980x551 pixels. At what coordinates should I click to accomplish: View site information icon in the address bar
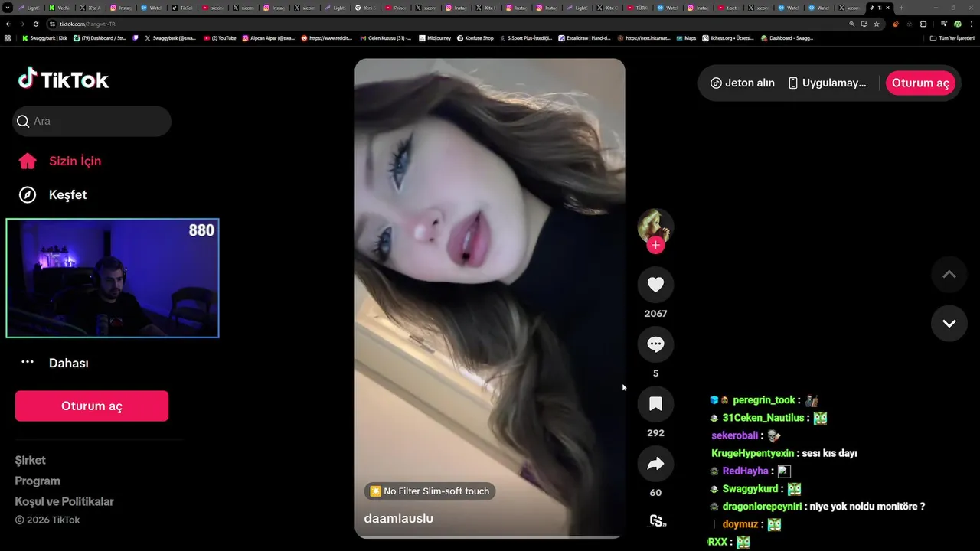52,24
